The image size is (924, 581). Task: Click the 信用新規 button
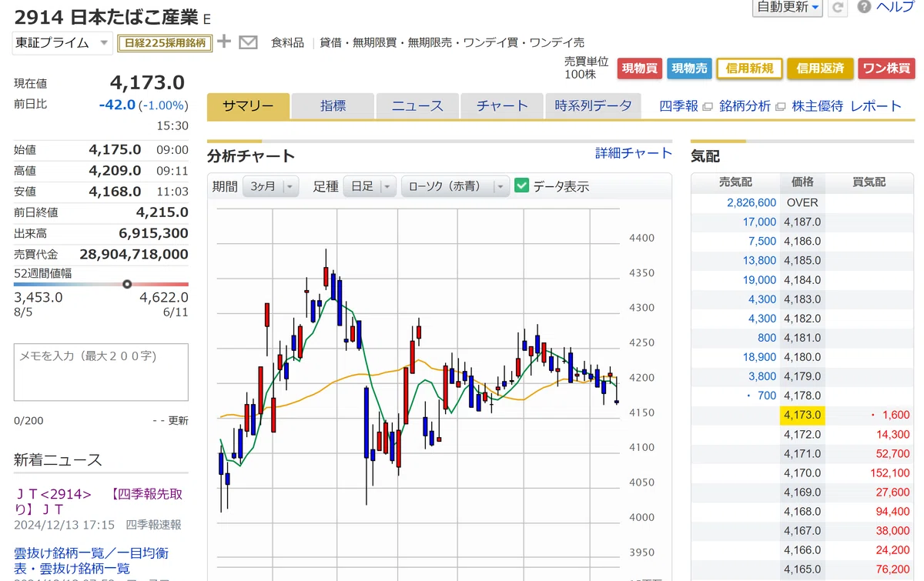749,68
